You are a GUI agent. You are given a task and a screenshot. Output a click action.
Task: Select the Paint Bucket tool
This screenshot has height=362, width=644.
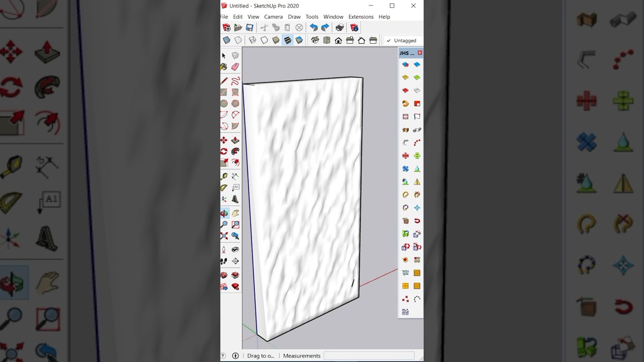point(224,67)
